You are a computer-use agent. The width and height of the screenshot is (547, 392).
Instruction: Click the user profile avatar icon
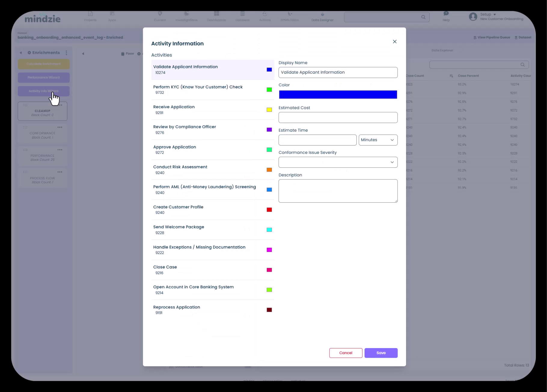coord(473,17)
